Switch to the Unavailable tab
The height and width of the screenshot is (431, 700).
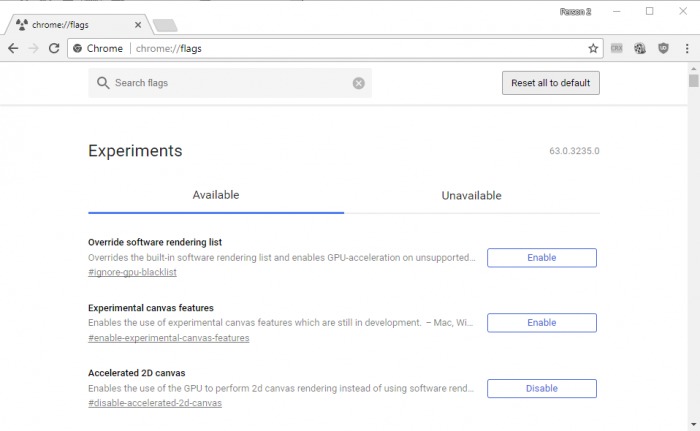pos(471,196)
